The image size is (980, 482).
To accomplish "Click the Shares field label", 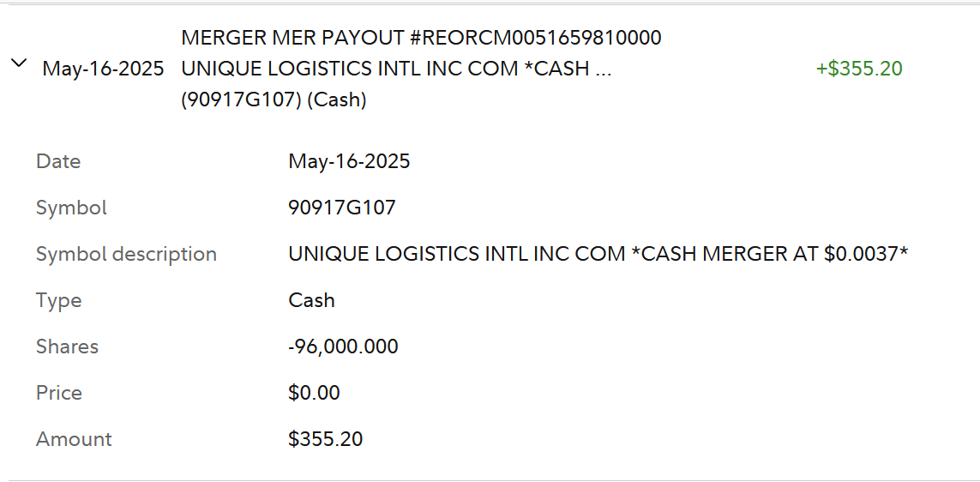I will point(67,346).
